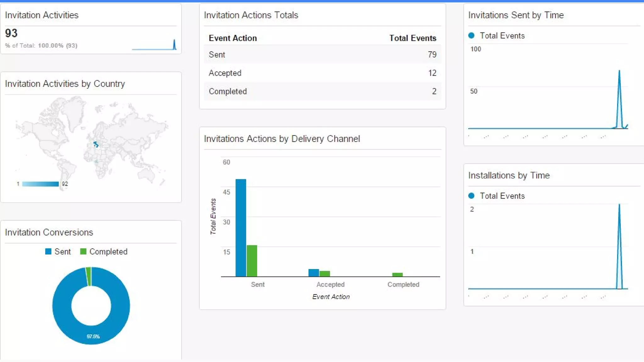Click the Completed green legend square
The height and width of the screenshot is (362, 644).
pyautogui.click(x=83, y=251)
